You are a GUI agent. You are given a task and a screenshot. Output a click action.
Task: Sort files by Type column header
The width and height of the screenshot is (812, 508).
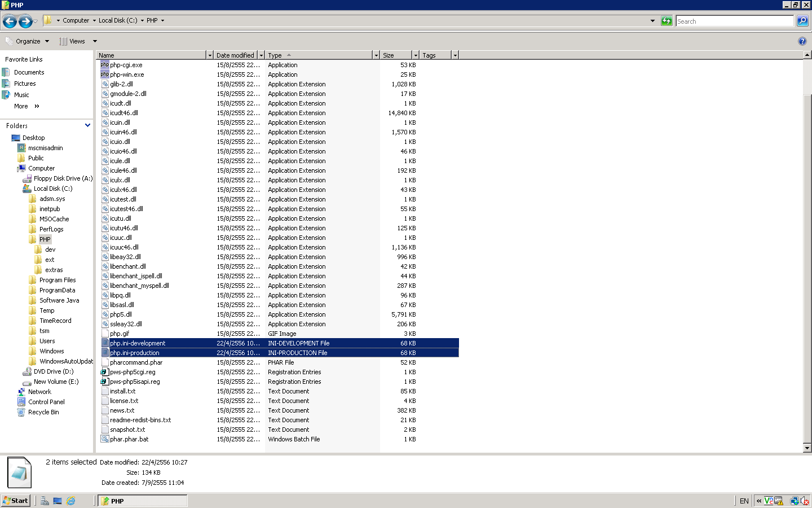[319, 55]
